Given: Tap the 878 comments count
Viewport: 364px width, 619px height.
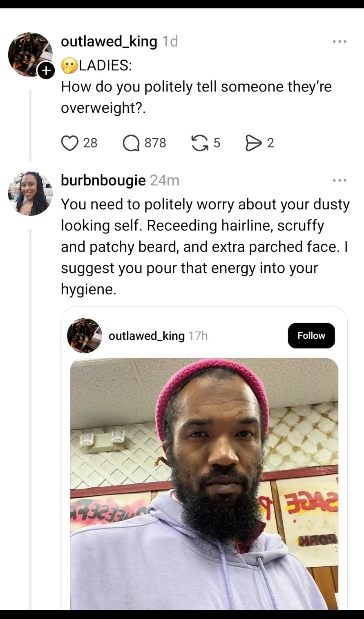Looking at the screenshot, I should pos(155,143).
